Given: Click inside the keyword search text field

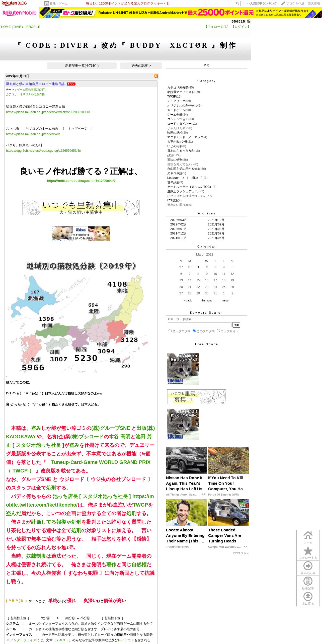Looking at the screenshot, I should tap(200, 325).
